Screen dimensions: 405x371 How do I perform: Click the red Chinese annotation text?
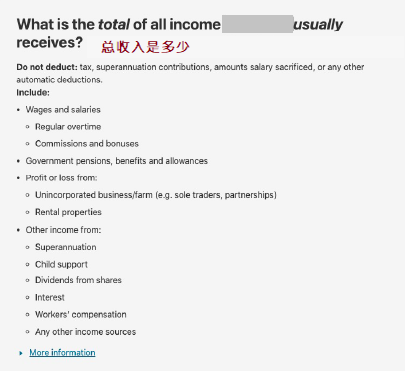(145, 47)
